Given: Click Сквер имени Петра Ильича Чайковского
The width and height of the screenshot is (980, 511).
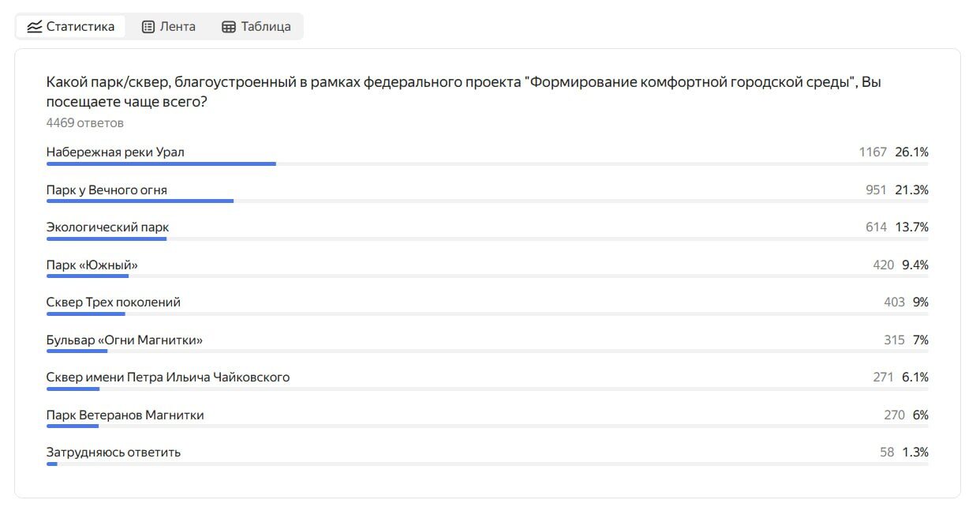Looking at the screenshot, I should pos(168,377).
